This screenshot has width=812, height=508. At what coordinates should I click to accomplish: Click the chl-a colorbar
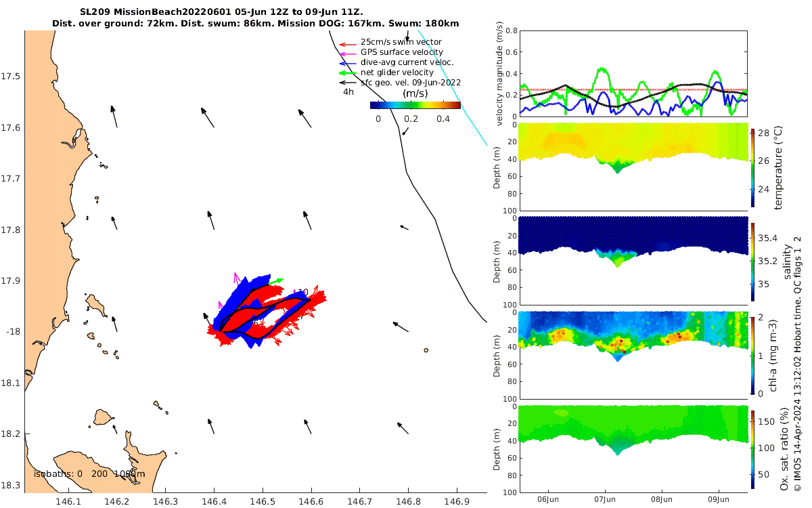(x=753, y=355)
